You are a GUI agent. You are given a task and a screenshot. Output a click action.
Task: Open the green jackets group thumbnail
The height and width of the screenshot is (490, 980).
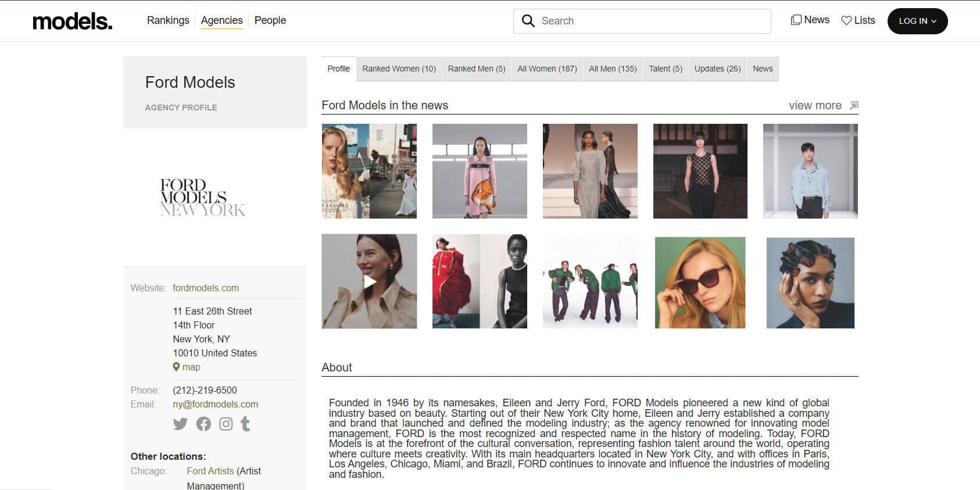click(590, 282)
